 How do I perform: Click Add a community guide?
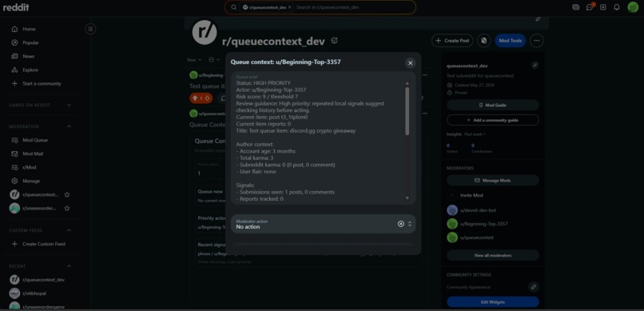point(493,120)
